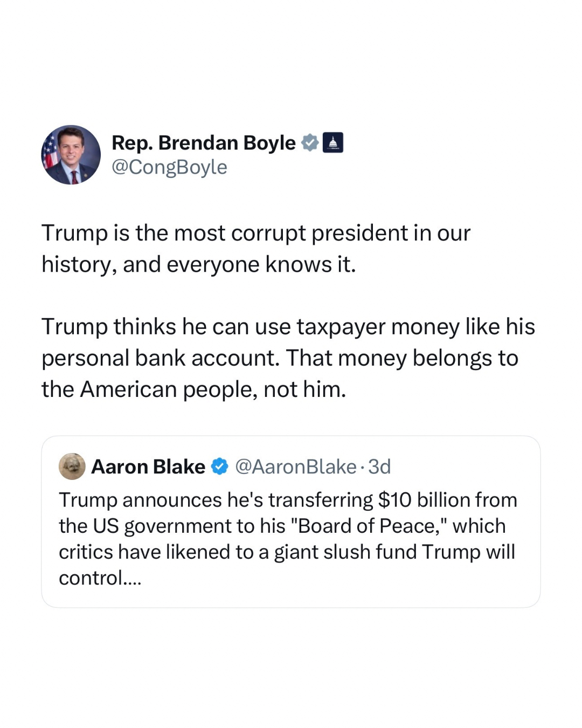Click the line 'the American people, not him.'

[194, 389]
